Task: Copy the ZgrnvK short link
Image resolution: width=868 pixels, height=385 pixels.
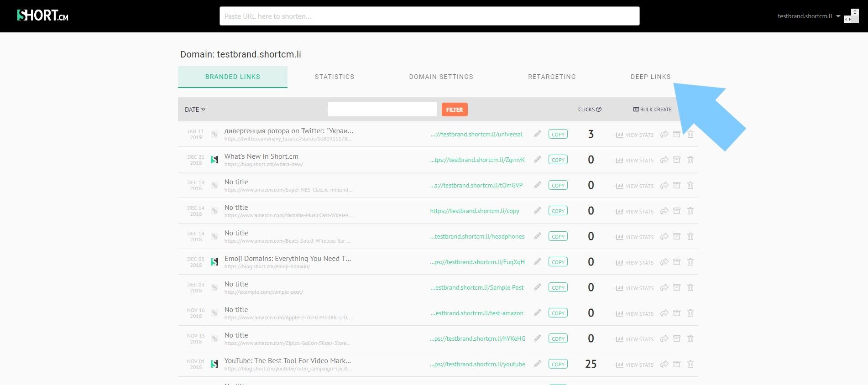Action: [558, 160]
